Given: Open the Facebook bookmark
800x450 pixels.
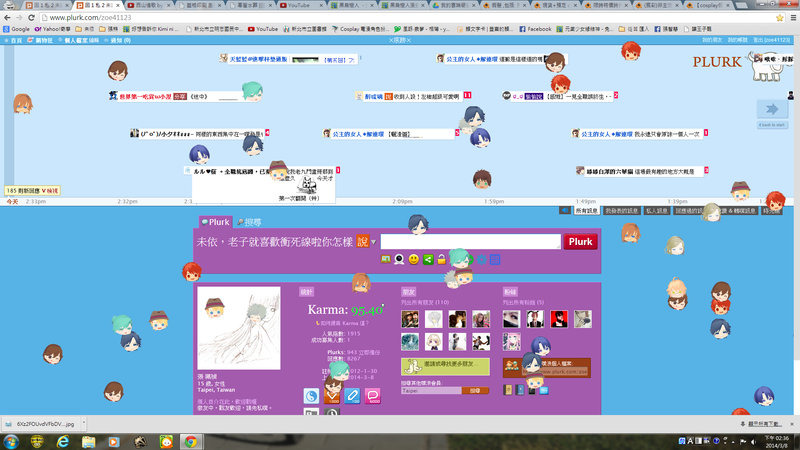Looking at the screenshot, I should pos(535,29).
